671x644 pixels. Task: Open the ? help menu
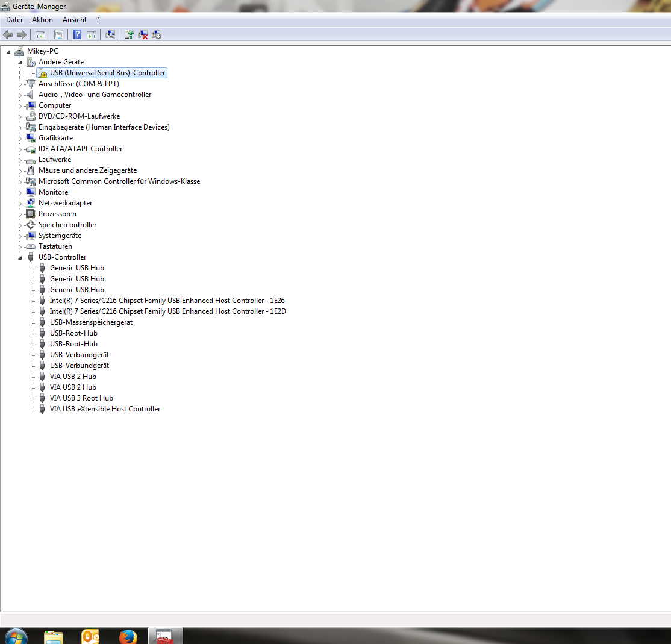pos(98,20)
